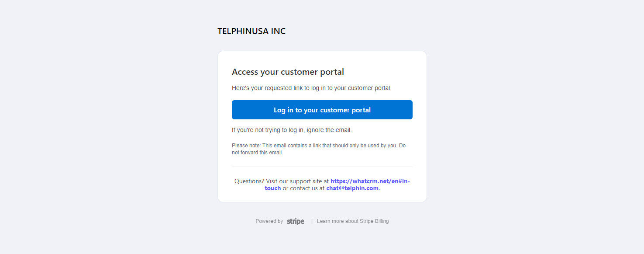This screenshot has width=644, height=254.
Task: Open the whatcrm.net support site link
Action: pyautogui.click(x=370, y=181)
